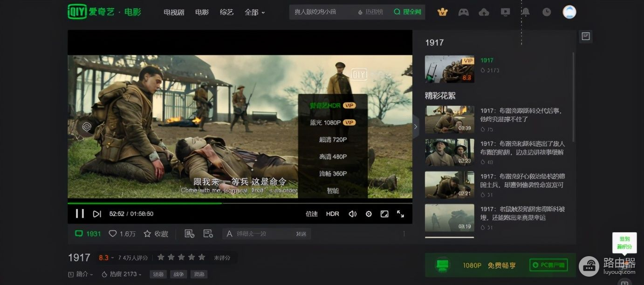Mute the player volume

tap(352, 214)
